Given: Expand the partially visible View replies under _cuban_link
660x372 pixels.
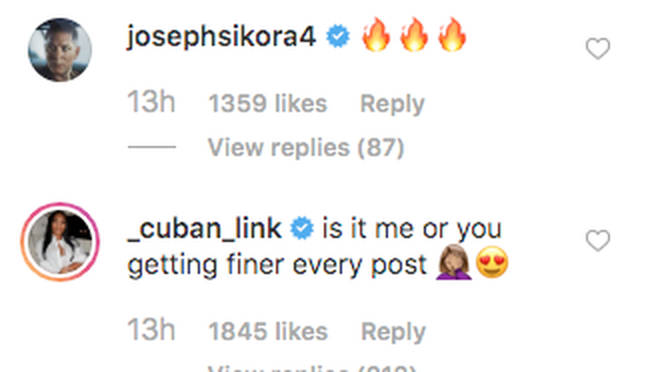Looking at the screenshot, I should tap(311, 368).
